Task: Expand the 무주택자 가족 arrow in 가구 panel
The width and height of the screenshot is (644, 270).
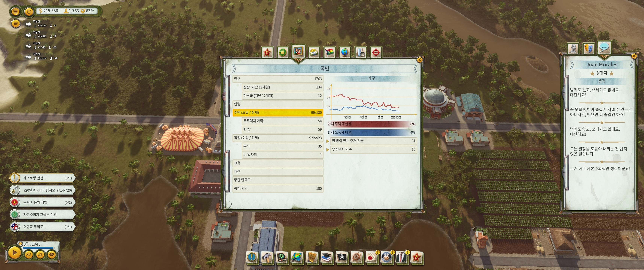Action: tap(328, 149)
